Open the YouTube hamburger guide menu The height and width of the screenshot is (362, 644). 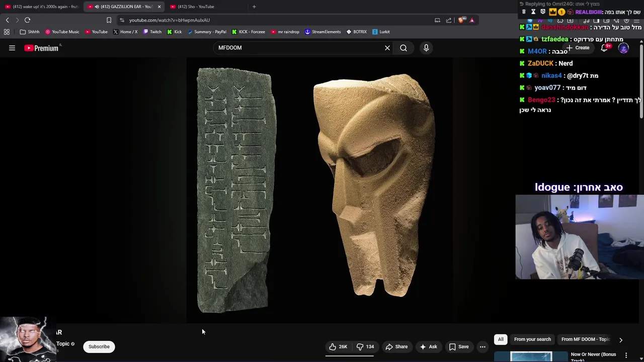(x=12, y=48)
